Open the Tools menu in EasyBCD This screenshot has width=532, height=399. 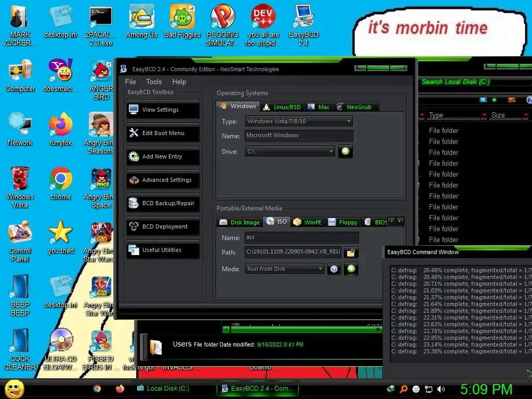(x=154, y=82)
